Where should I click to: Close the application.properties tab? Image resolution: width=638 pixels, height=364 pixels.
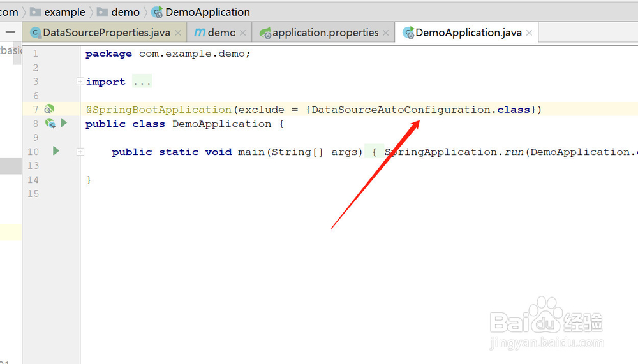point(386,33)
